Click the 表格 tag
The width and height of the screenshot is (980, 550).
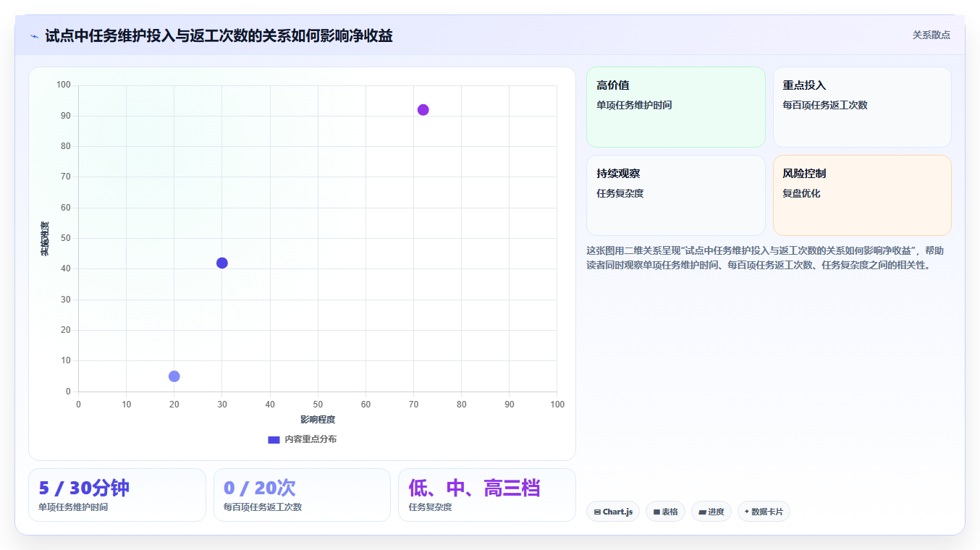pyautogui.click(x=665, y=512)
